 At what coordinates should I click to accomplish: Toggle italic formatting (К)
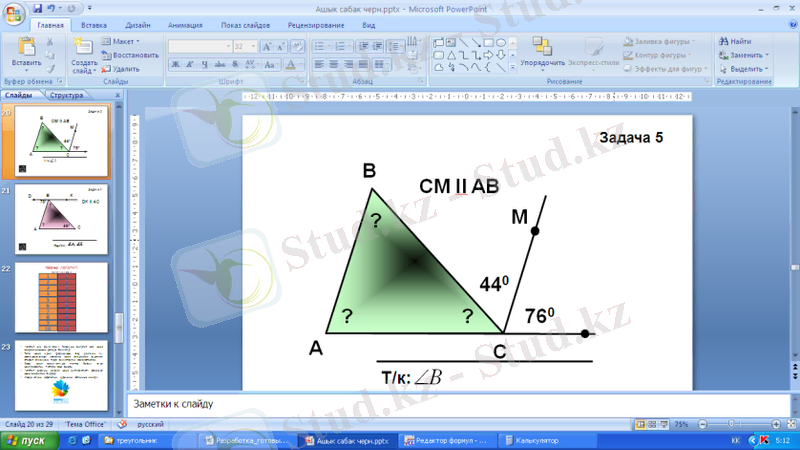point(189,64)
